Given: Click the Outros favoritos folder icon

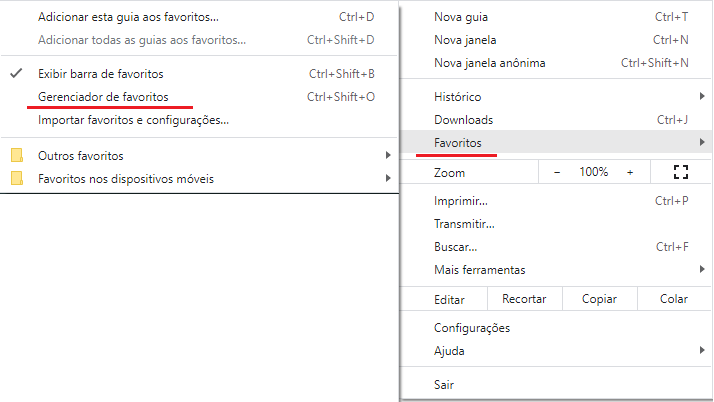Looking at the screenshot, I should coord(17,155).
